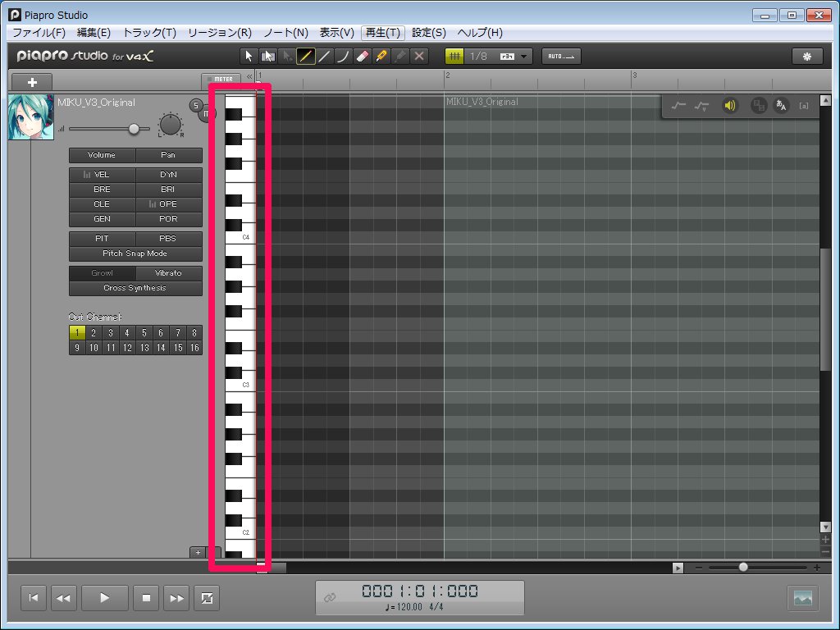Image resolution: width=840 pixels, height=630 pixels.
Task: Select the arrow pointer tool
Action: click(249, 57)
